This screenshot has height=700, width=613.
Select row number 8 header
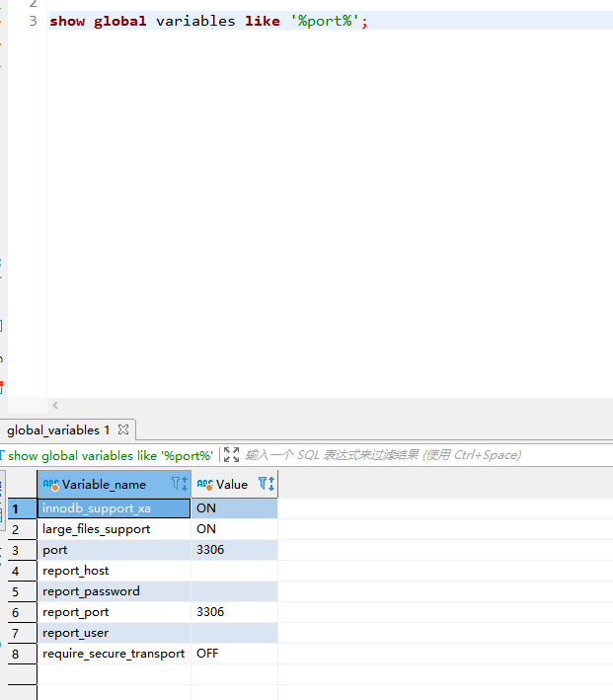point(23,654)
